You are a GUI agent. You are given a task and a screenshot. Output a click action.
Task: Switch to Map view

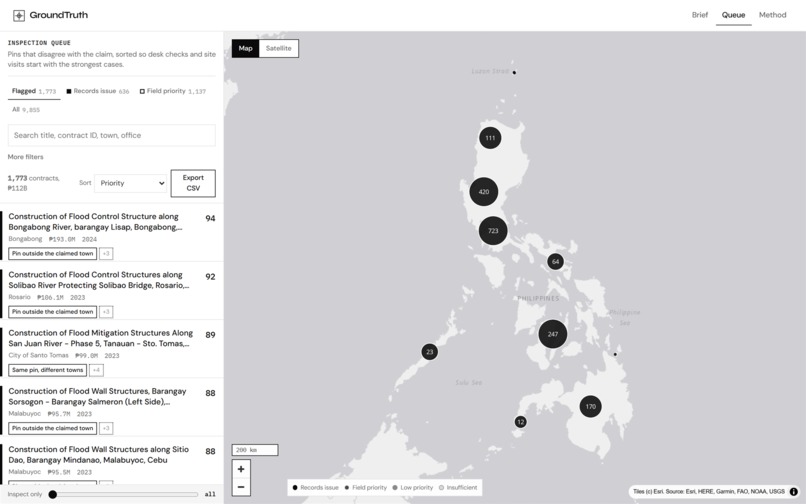[246, 48]
